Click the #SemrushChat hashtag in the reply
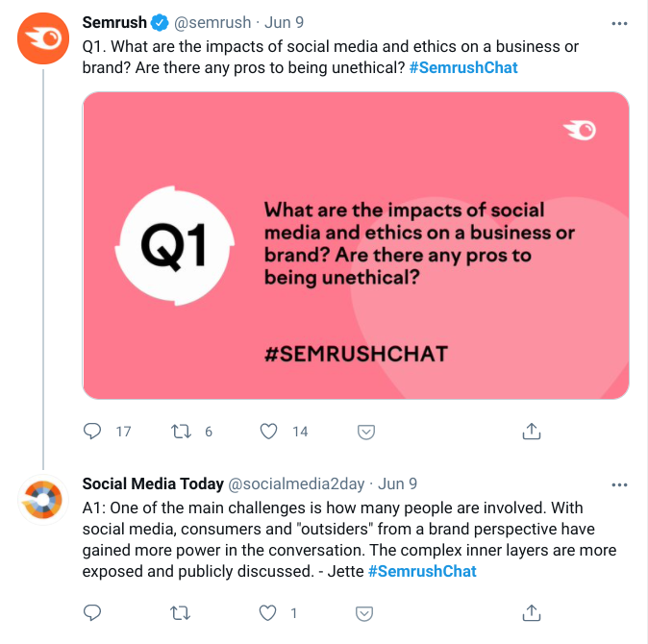The height and width of the screenshot is (644, 648). pyautogui.click(x=422, y=571)
